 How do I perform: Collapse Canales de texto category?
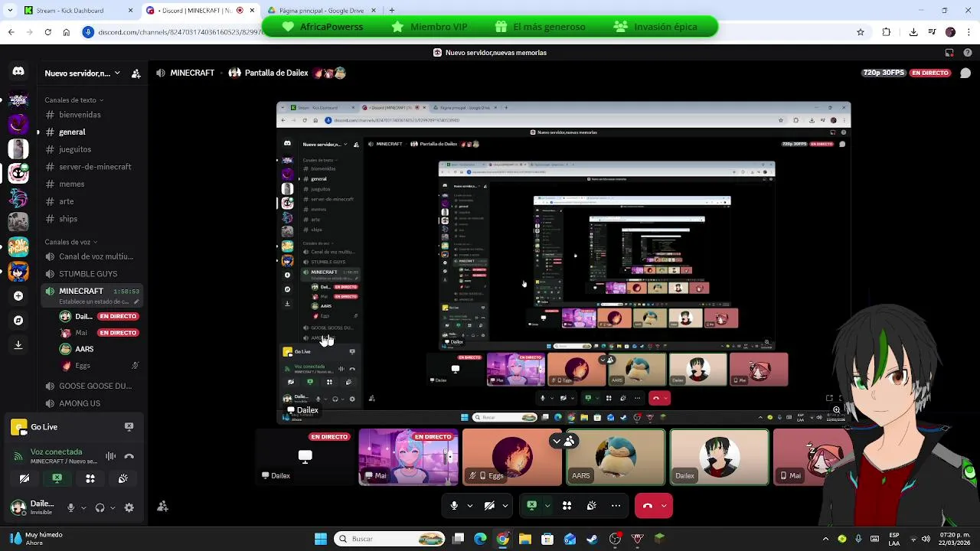tap(74, 100)
